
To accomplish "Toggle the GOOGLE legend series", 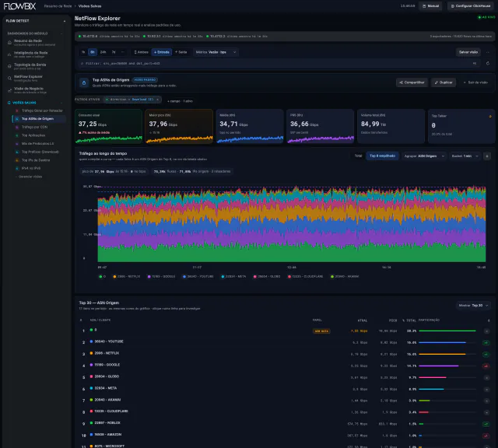I will (x=161, y=277).
